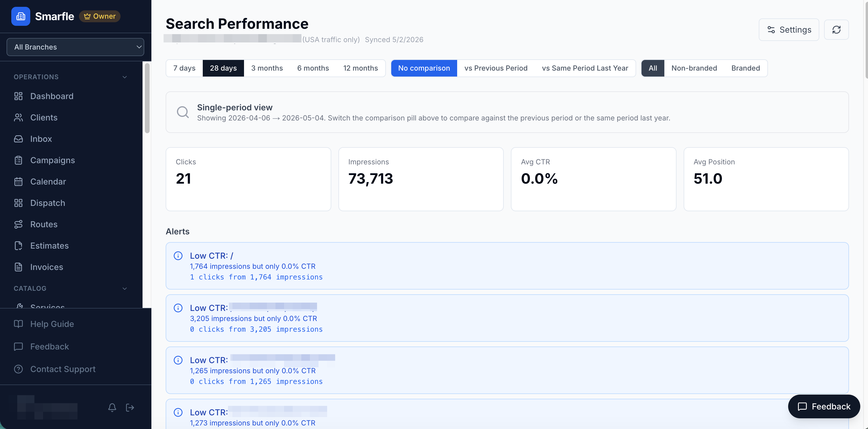868x429 pixels.
Task: Open notifications bell icon
Action: (x=112, y=407)
